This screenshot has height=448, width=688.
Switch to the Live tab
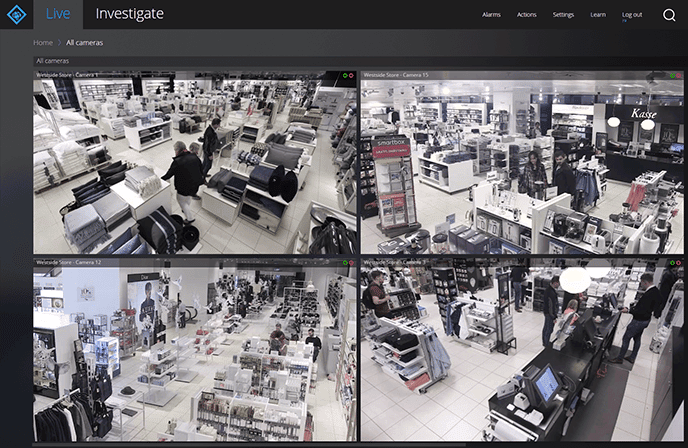(60, 14)
